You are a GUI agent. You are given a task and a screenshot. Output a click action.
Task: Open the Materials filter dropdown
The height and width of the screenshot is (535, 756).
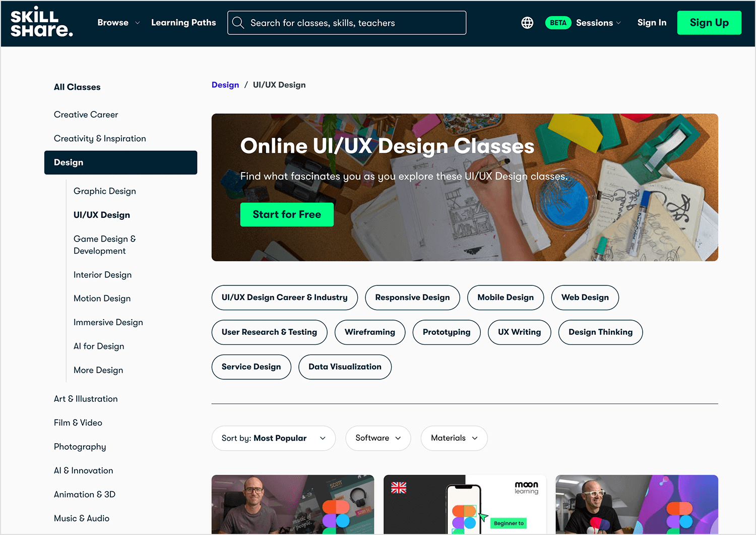coord(454,438)
